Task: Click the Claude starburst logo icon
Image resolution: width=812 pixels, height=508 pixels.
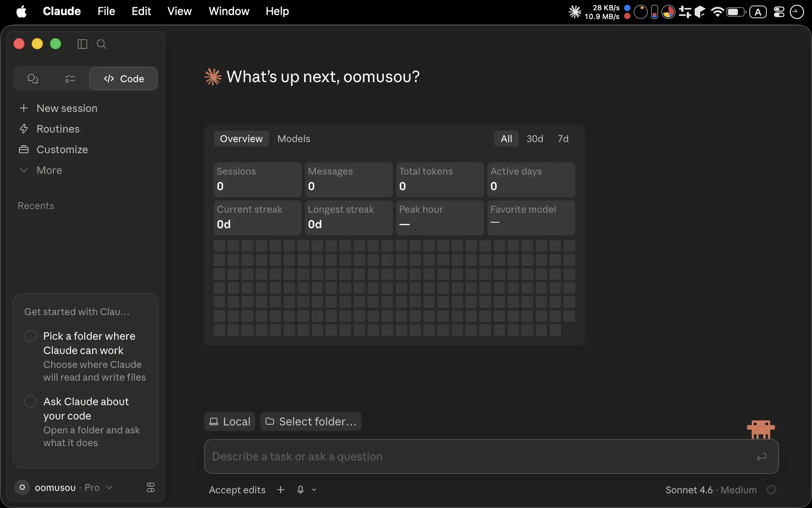Action: point(213,77)
